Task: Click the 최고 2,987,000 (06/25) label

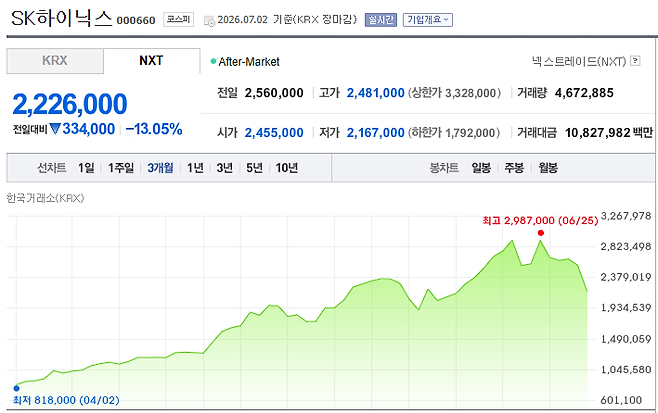Action: pos(540,220)
